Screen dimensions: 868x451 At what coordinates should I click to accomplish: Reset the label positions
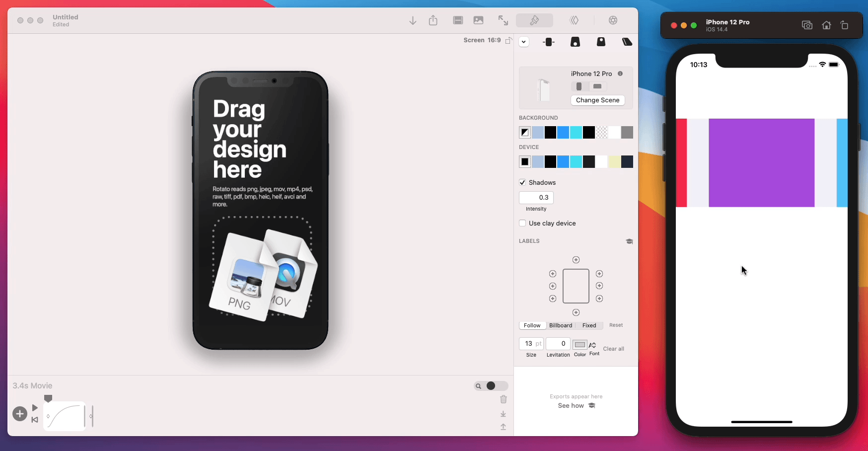(x=616, y=325)
